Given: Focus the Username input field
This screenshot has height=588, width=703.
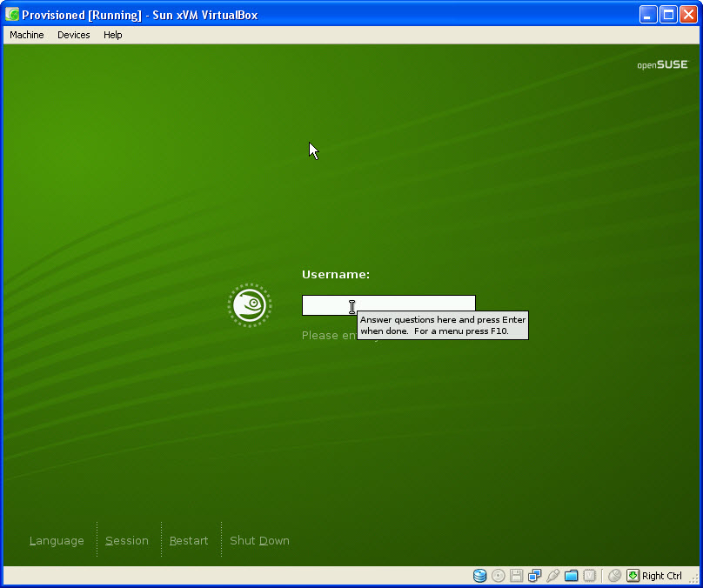Looking at the screenshot, I should click(x=389, y=305).
